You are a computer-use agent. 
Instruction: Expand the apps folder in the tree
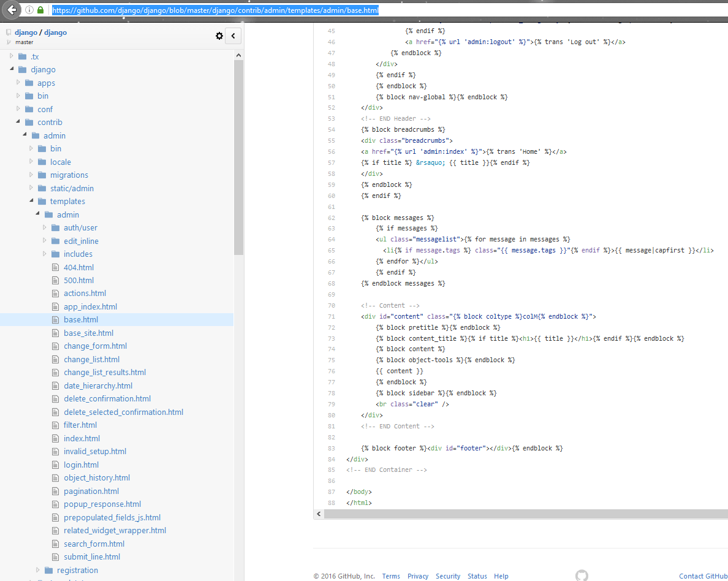pos(18,82)
